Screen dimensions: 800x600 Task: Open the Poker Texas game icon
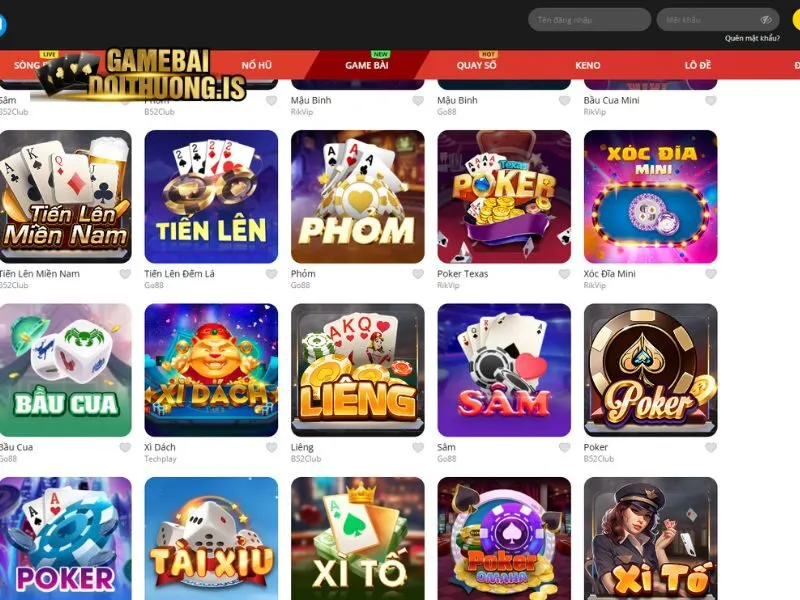click(504, 197)
